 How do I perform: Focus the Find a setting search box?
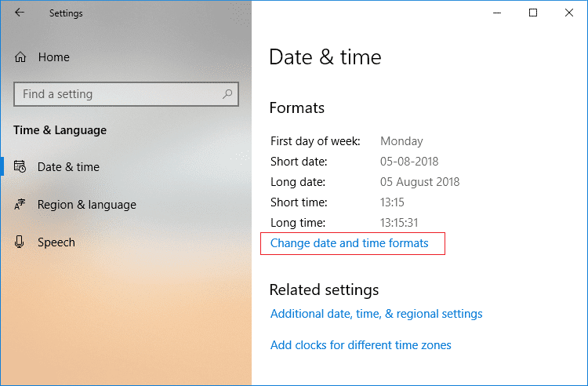click(x=118, y=94)
